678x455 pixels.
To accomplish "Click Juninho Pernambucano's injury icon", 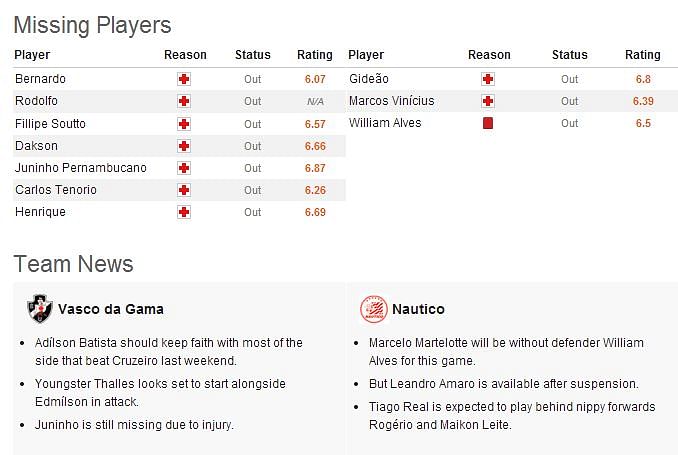I will click(184, 168).
